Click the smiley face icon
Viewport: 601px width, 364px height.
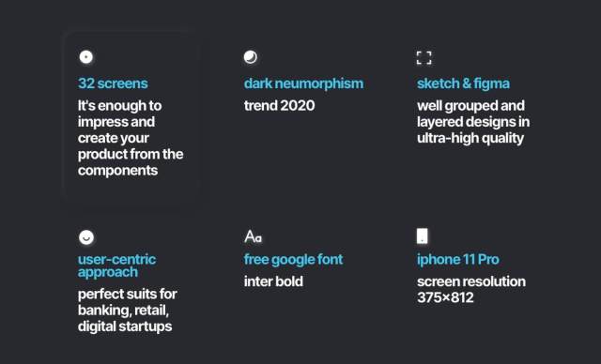pos(86,237)
